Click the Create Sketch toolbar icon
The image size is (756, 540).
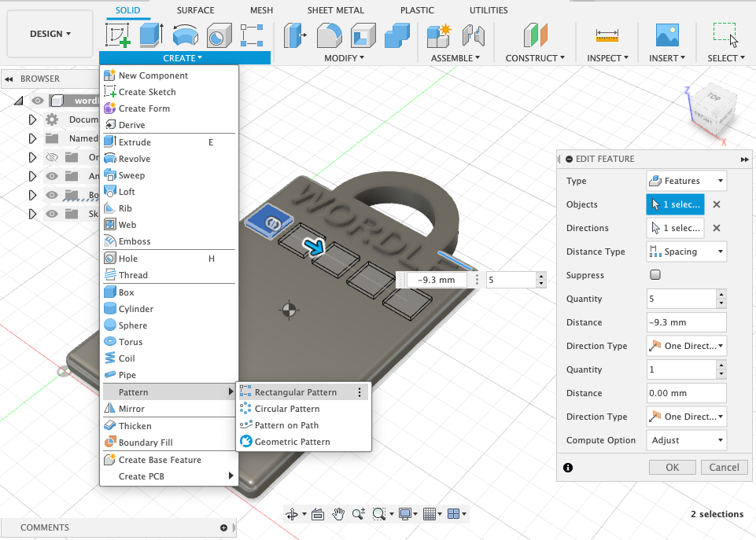click(x=118, y=35)
